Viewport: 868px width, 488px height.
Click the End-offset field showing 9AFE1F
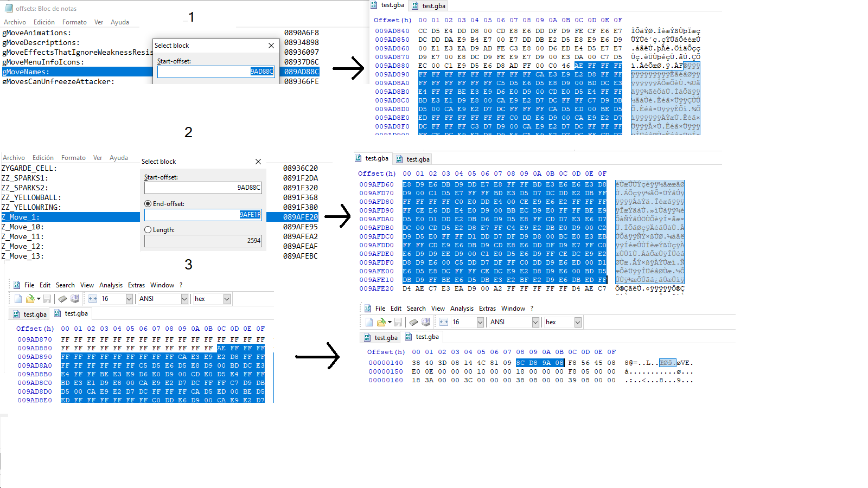tap(203, 215)
